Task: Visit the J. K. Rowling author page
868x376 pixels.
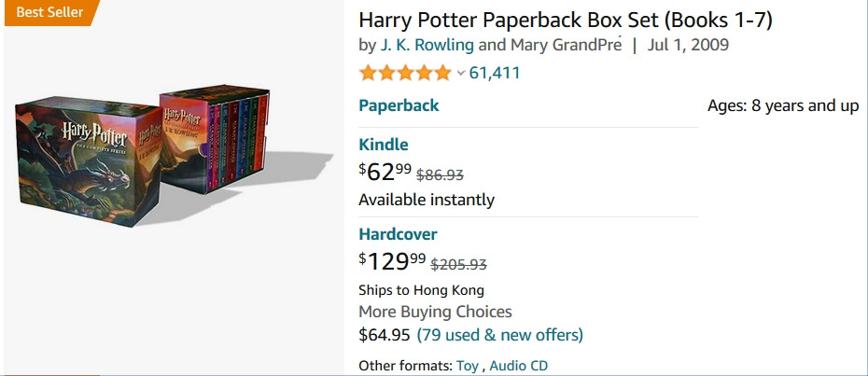Action: 427,45
